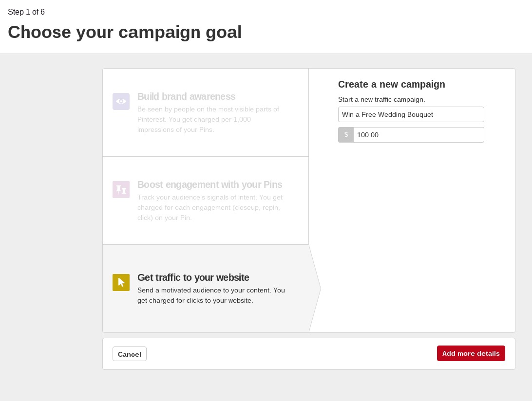Click the Get traffic to your website heading
The height and width of the screenshot is (401, 532).
[193, 277]
